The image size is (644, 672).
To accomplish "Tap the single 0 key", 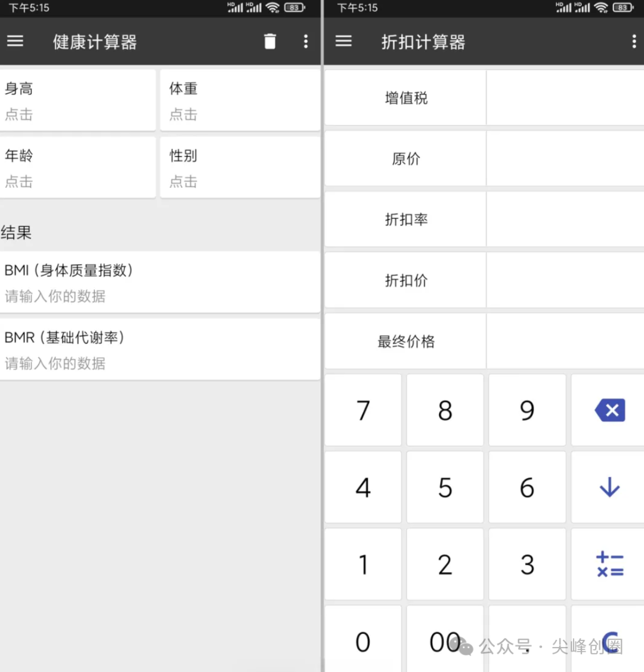I will click(x=363, y=639).
